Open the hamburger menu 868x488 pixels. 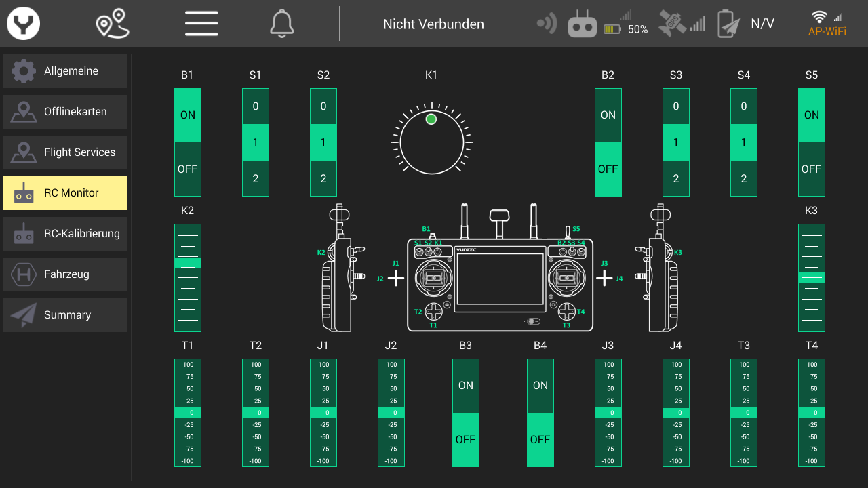[201, 24]
